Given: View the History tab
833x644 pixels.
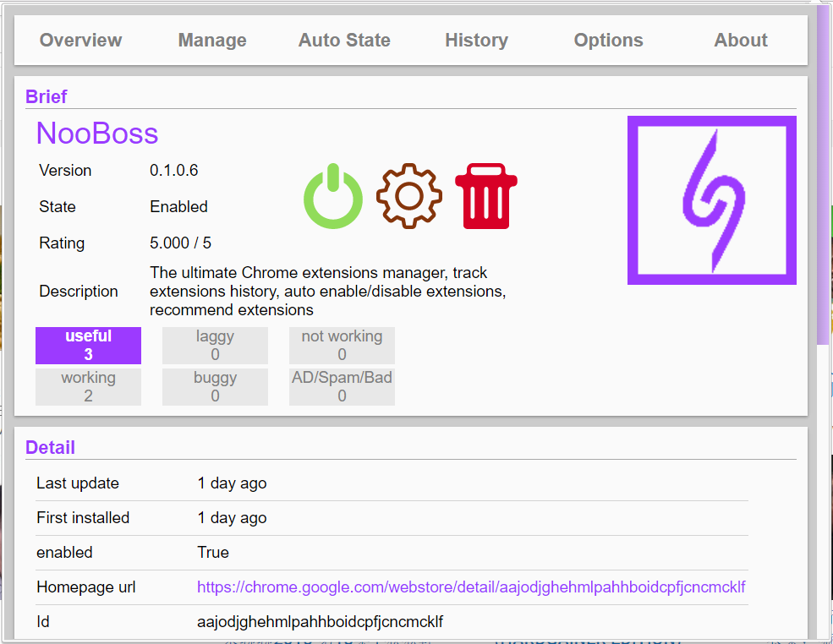Looking at the screenshot, I should tap(476, 41).
